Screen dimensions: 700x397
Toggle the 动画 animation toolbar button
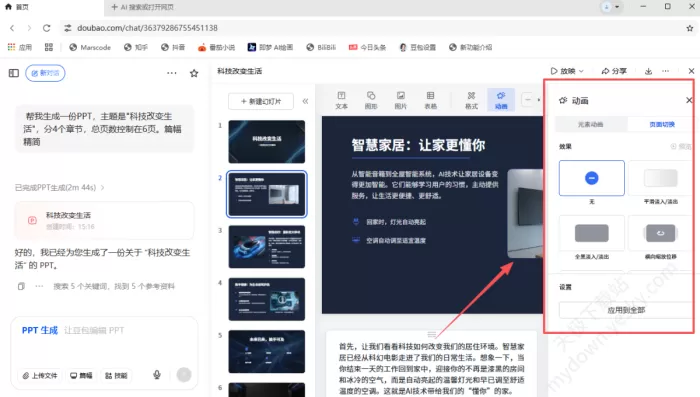click(501, 100)
